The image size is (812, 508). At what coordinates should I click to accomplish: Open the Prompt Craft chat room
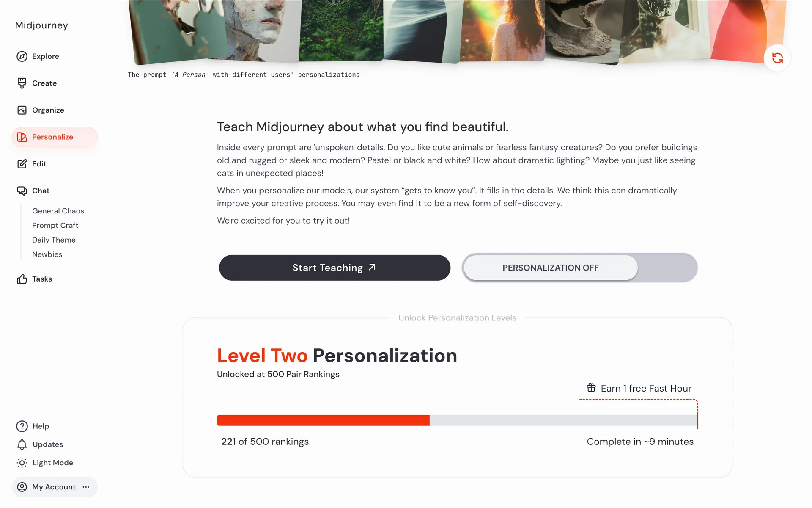point(55,226)
